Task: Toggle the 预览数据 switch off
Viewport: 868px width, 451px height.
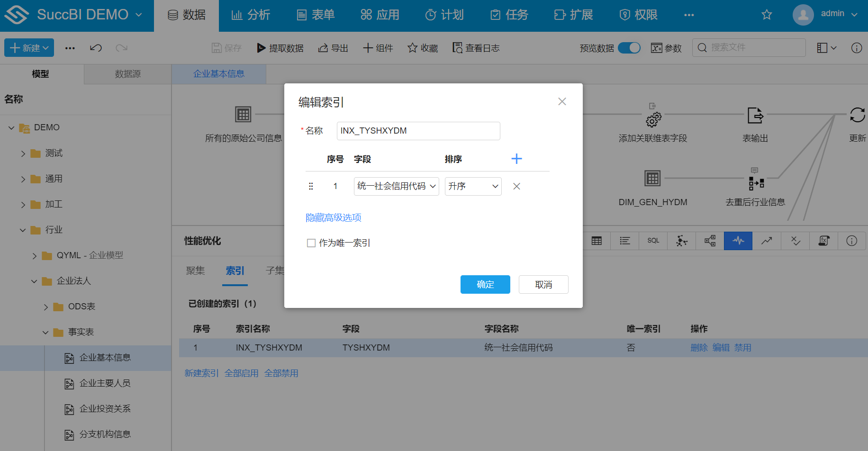Action: [629, 47]
